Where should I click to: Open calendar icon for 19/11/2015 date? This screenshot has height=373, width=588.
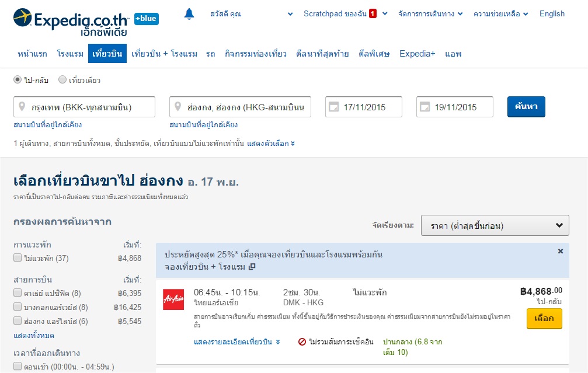pyautogui.click(x=425, y=107)
